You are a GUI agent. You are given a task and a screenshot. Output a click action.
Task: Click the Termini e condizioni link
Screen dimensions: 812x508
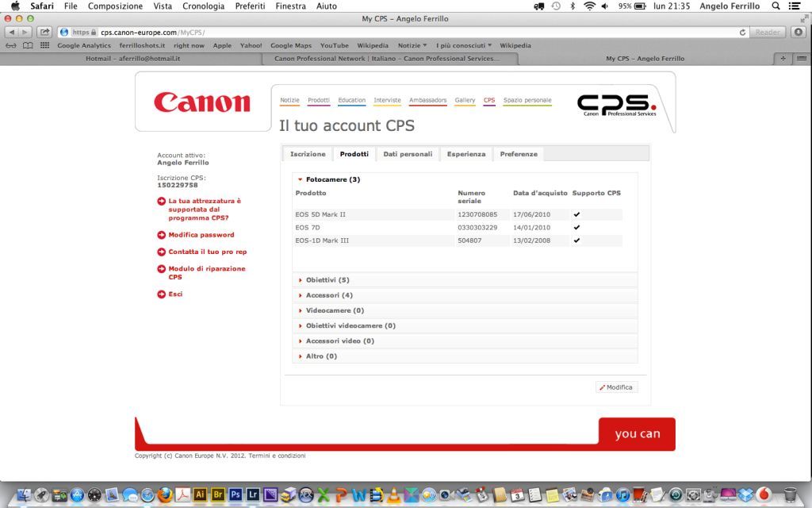click(277, 456)
